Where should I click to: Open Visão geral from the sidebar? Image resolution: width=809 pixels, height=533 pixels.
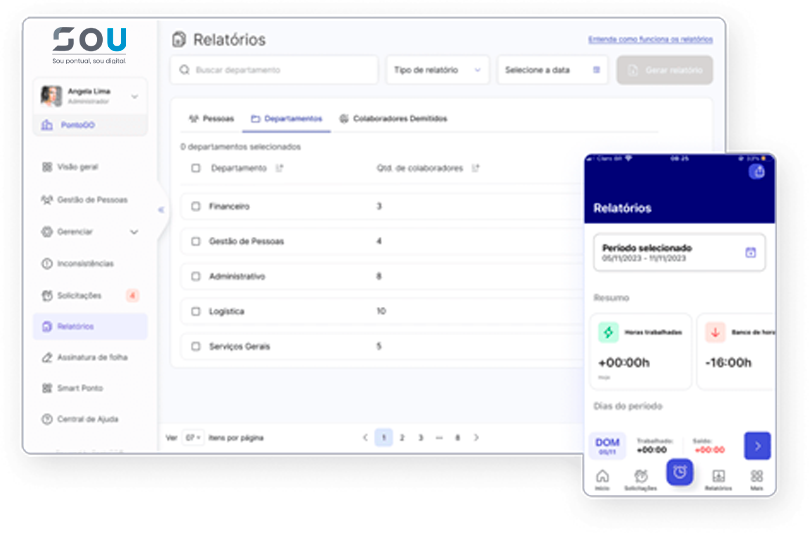coord(77,167)
